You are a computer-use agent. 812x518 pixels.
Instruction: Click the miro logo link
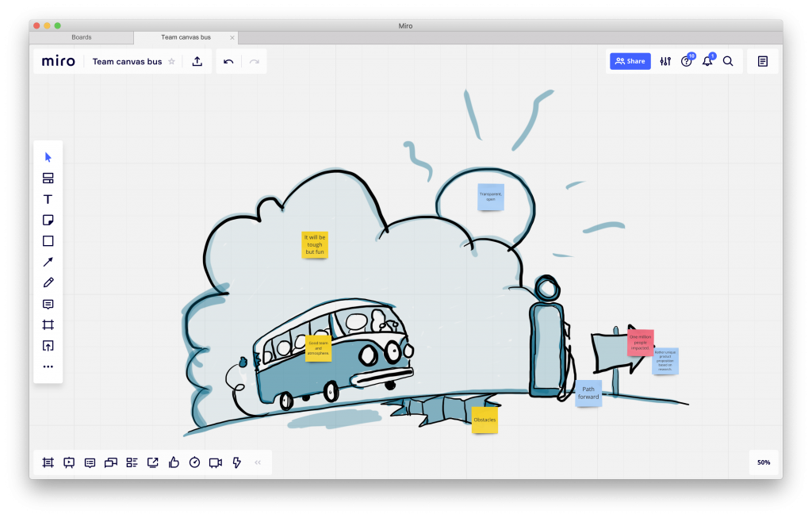click(59, 61)
